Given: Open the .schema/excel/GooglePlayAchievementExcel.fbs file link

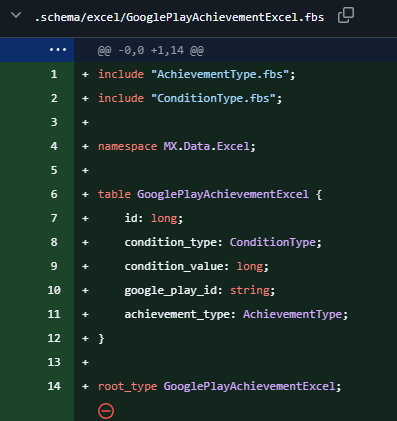Looking at the screenshot, I should click(179, 17).
